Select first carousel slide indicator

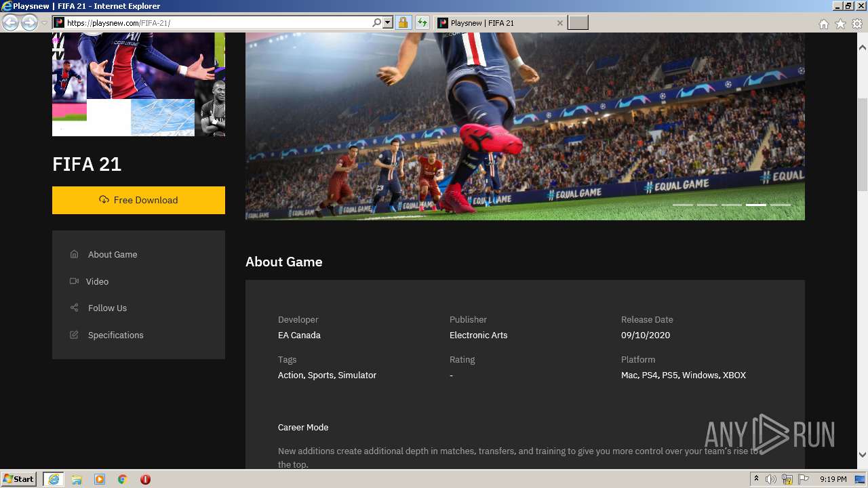pos(683,205)
